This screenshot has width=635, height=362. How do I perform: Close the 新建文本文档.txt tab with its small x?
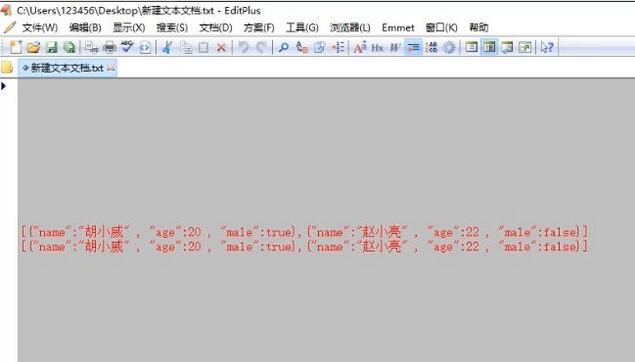(x=111, y=68)
